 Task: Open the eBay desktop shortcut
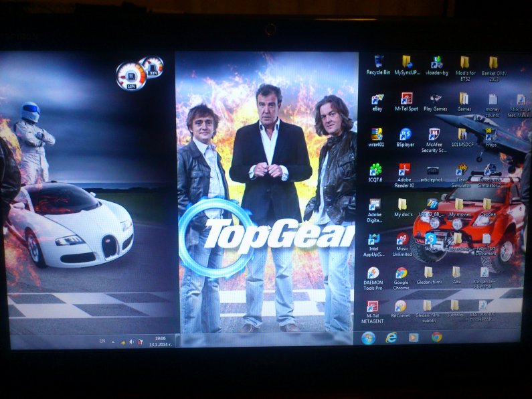click(x=377, y=99)
